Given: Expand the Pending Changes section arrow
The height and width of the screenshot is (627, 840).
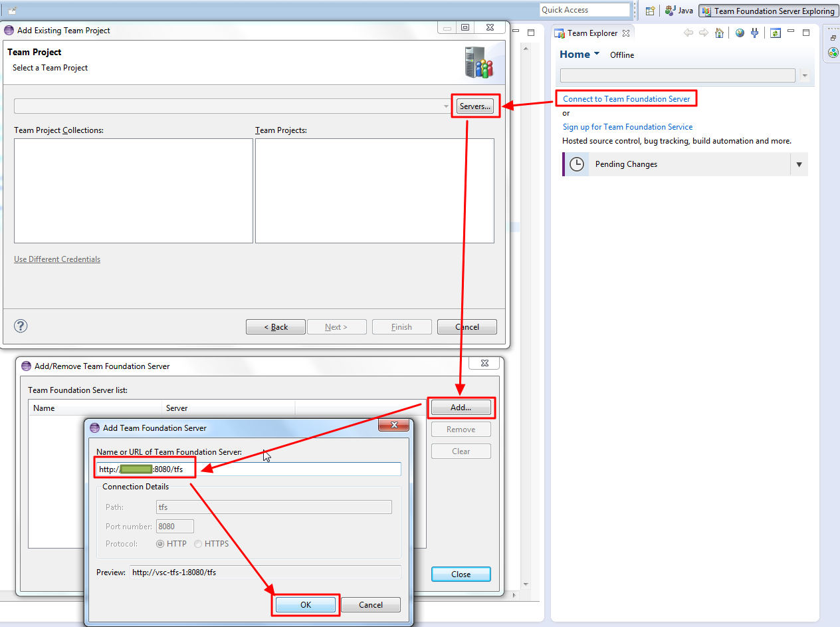Looking at the screenshot, I should tap(799, 164).
